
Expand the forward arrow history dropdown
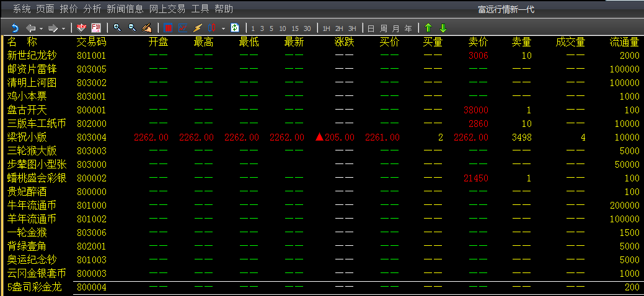coord(63,28)
